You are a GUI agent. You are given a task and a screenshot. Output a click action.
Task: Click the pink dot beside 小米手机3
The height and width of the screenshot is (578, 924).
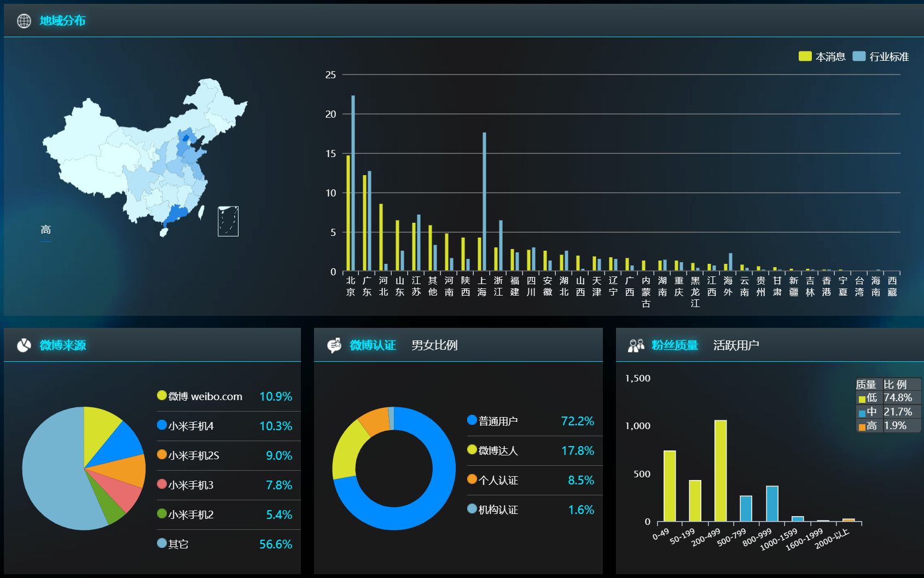[x=162, y=484]
